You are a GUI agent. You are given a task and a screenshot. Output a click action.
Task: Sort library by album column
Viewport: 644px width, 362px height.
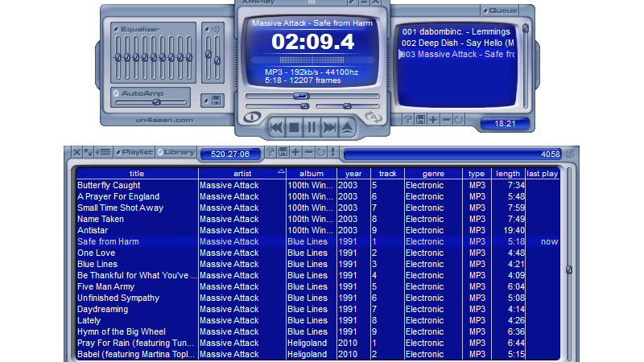(312, 174)
